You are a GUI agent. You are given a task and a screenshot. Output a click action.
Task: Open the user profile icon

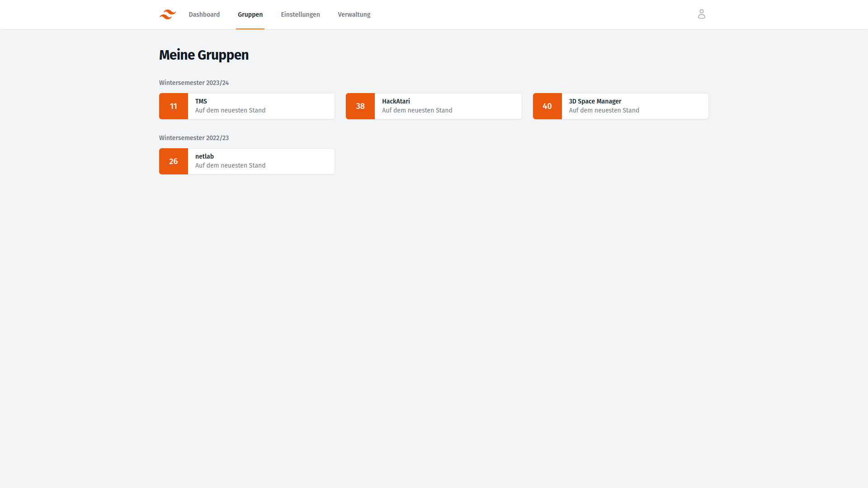[x=701, y=14]
